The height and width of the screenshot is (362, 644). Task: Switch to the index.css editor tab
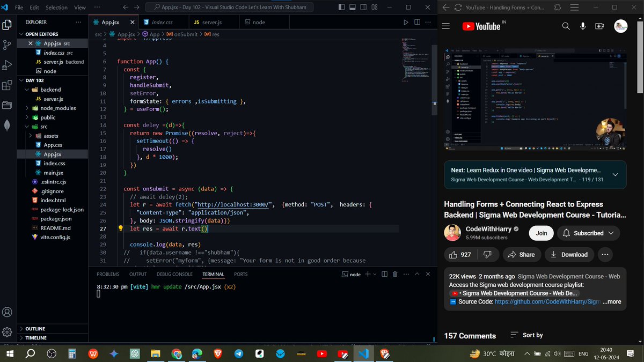coord(163,22)
